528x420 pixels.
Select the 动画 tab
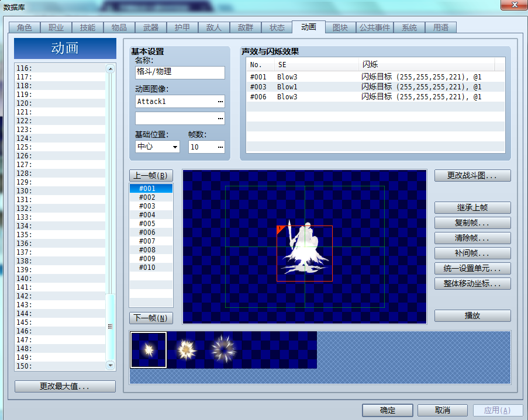[309, 27]
